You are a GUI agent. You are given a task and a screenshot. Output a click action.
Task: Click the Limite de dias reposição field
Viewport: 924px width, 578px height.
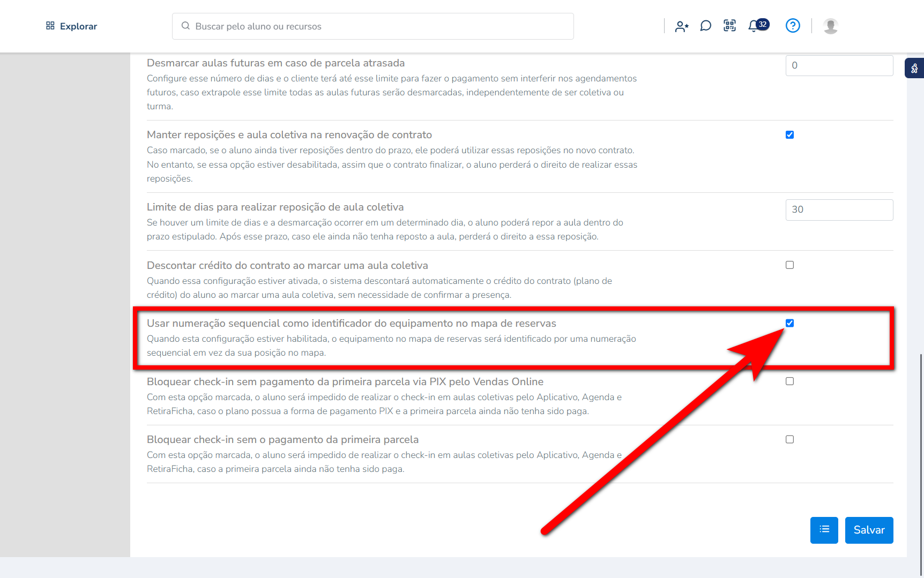839,209
